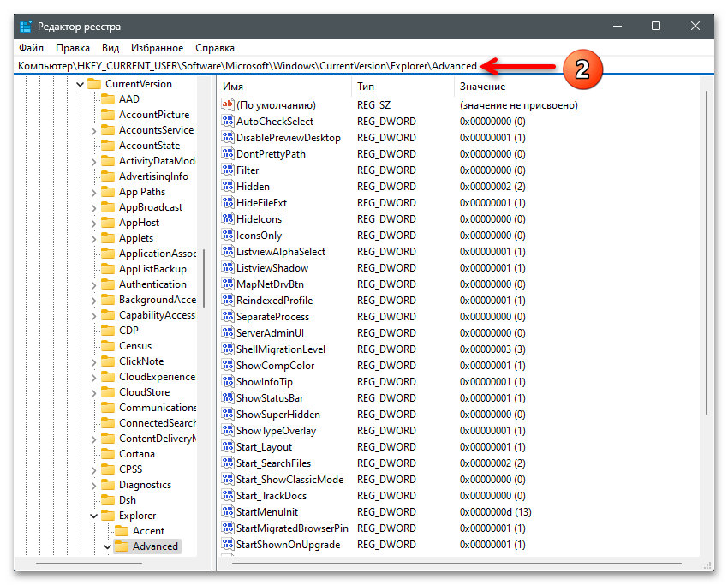Click the Hidden DWORD value icon
728x585 pixels.
pos(228,186)
